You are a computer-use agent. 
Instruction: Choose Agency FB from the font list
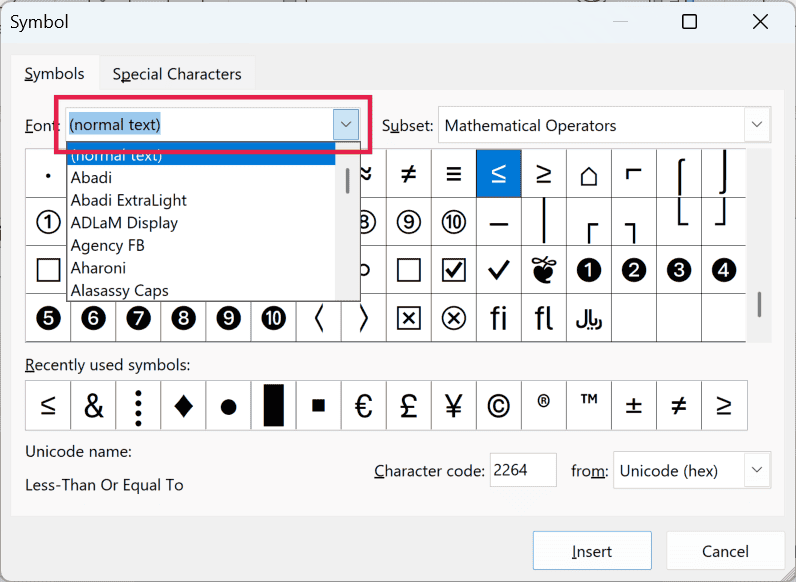[x=201, y=245]
